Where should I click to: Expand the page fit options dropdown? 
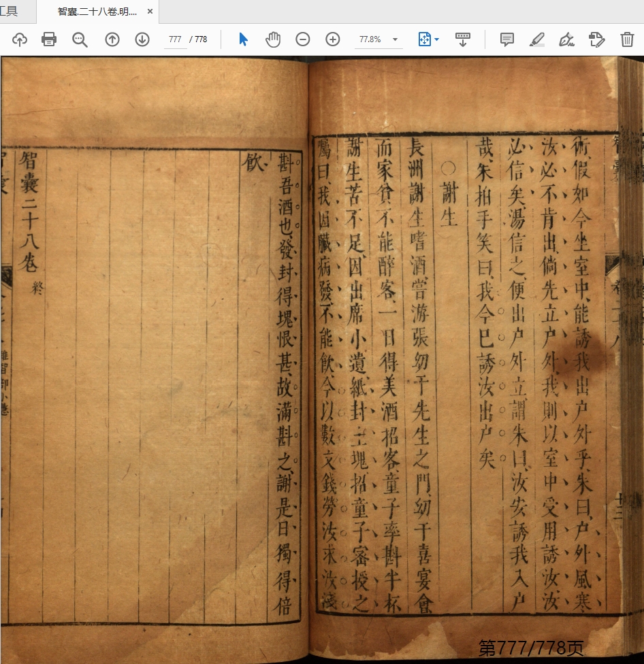click(x=436, y=39)
